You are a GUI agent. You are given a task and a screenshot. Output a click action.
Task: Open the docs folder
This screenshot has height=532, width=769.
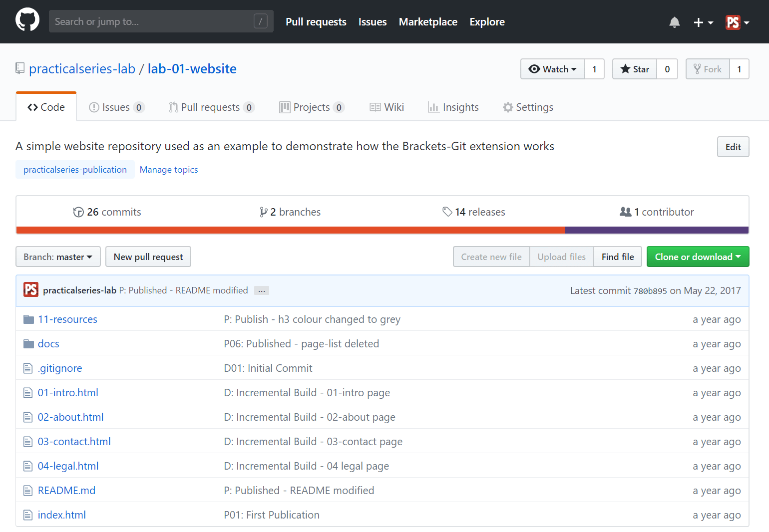tap(48, 344)
